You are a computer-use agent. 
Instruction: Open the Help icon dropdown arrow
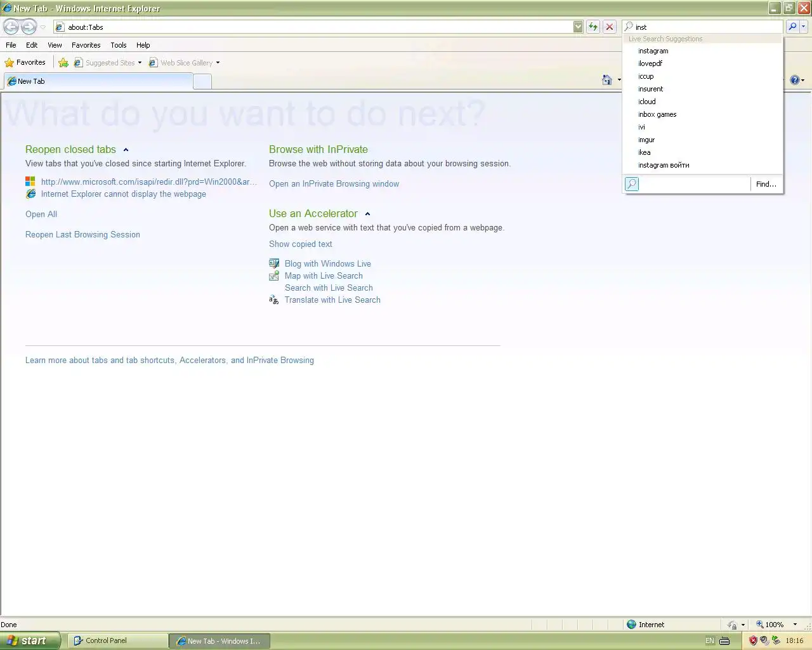pos(803,81)
